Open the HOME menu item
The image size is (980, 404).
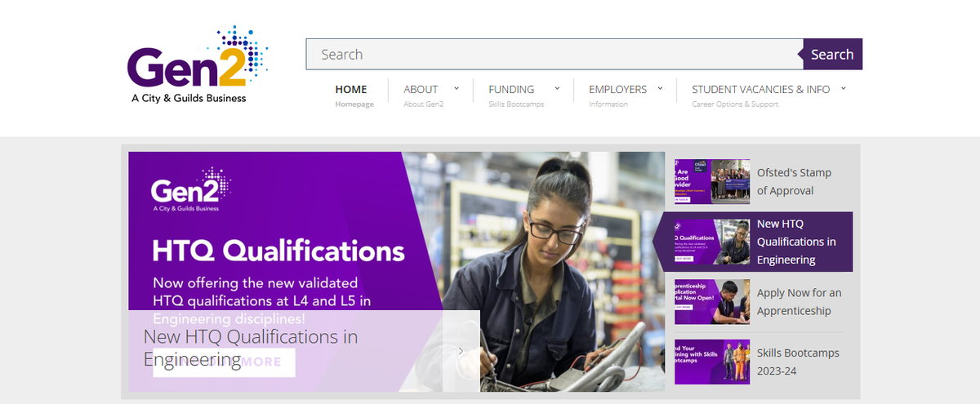pos(351,89)
